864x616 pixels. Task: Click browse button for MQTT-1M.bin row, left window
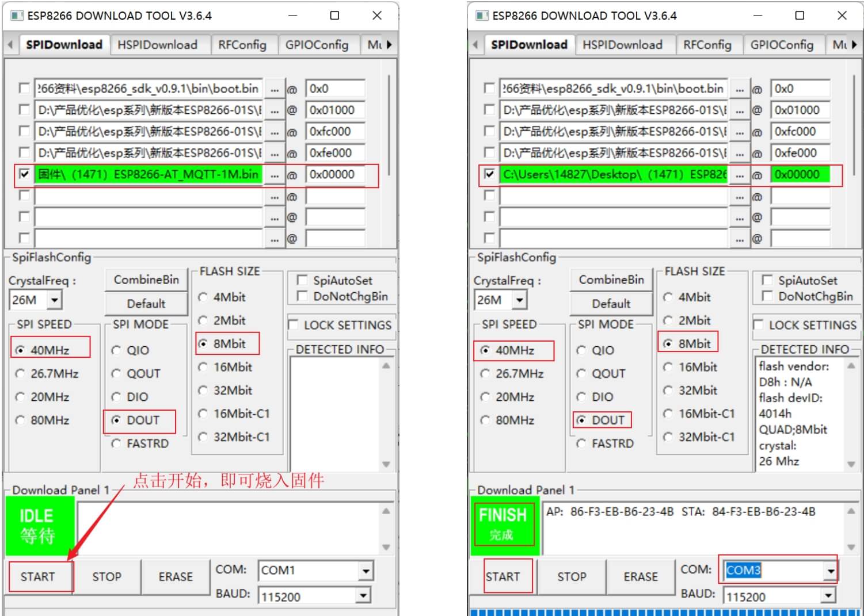point(275,175)
